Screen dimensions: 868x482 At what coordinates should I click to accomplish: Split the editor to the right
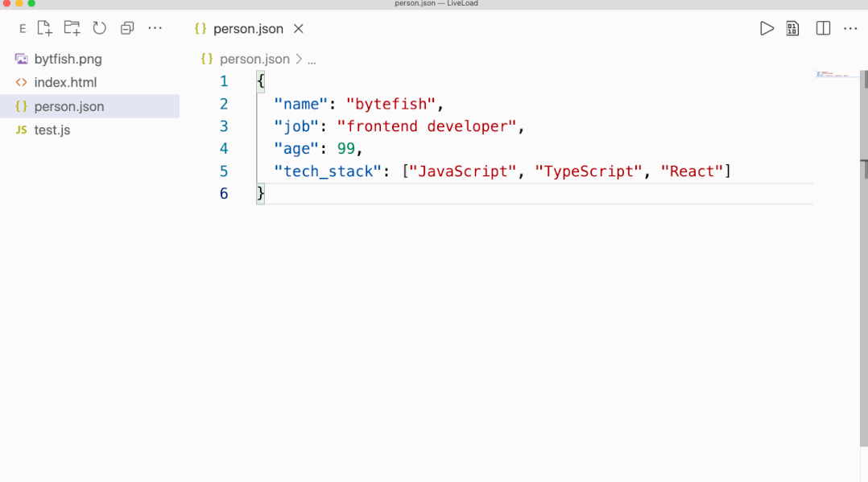[x=823, y=28]
